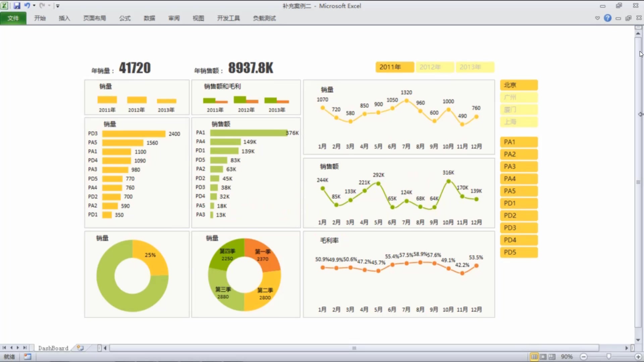Click the Save icon in quick access toolbar
644x362 pixels.
[x=17, y=6]
